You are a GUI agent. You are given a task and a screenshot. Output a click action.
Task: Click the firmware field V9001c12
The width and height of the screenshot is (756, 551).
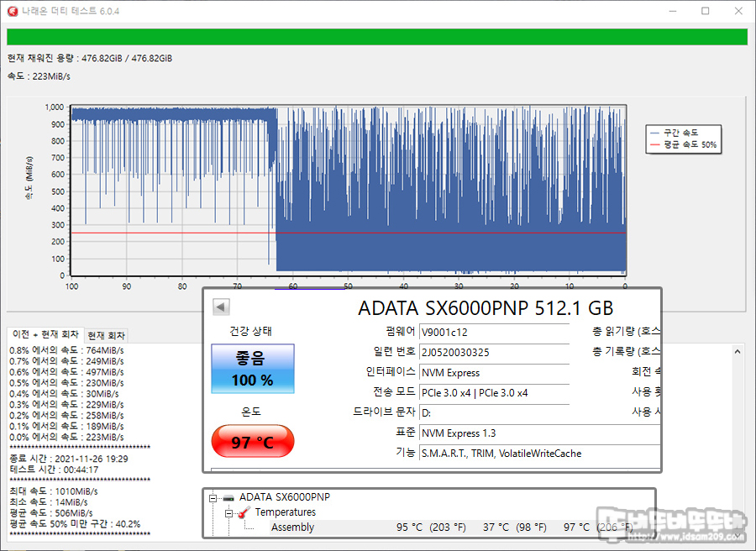pyautogui.click(x=494, y=333)
